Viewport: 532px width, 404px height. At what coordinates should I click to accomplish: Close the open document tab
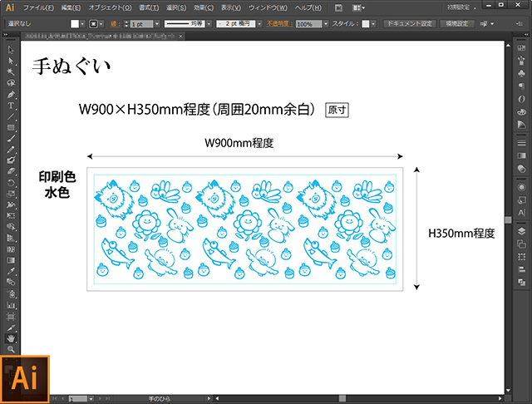click(x=180, y=36)
